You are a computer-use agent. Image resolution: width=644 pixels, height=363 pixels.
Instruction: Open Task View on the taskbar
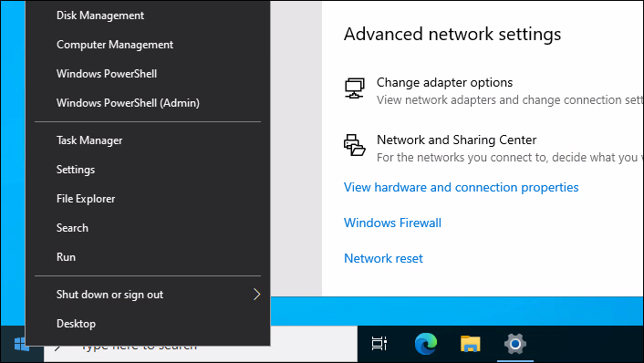(x=379, y=344)
